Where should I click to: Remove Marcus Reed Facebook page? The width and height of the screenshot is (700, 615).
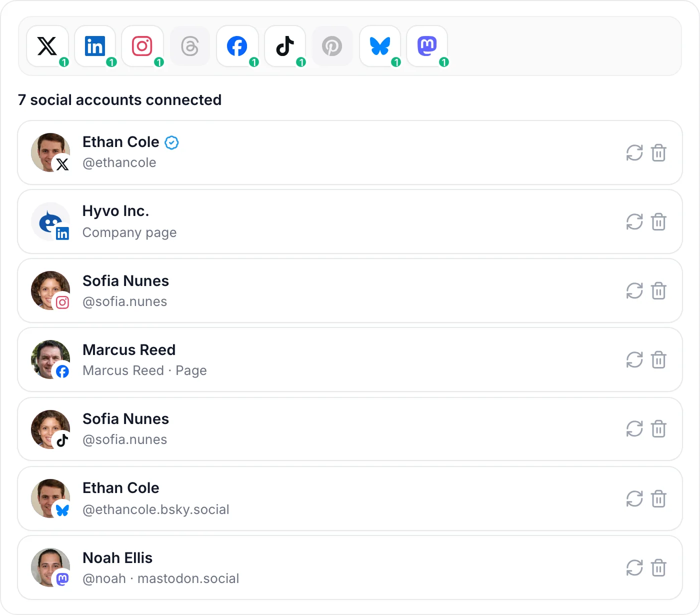(658, 360)
